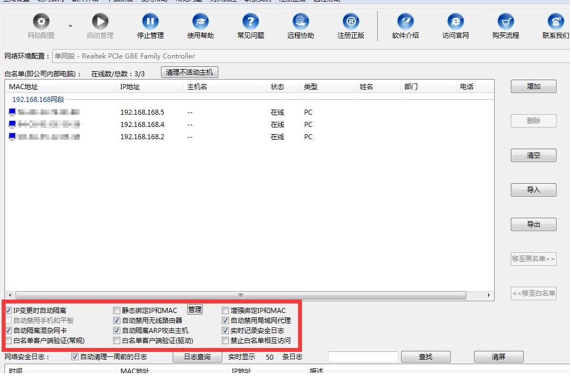
Task: Toggle 自动清理一周前的日志 checkbox
Action: point(75,357)
